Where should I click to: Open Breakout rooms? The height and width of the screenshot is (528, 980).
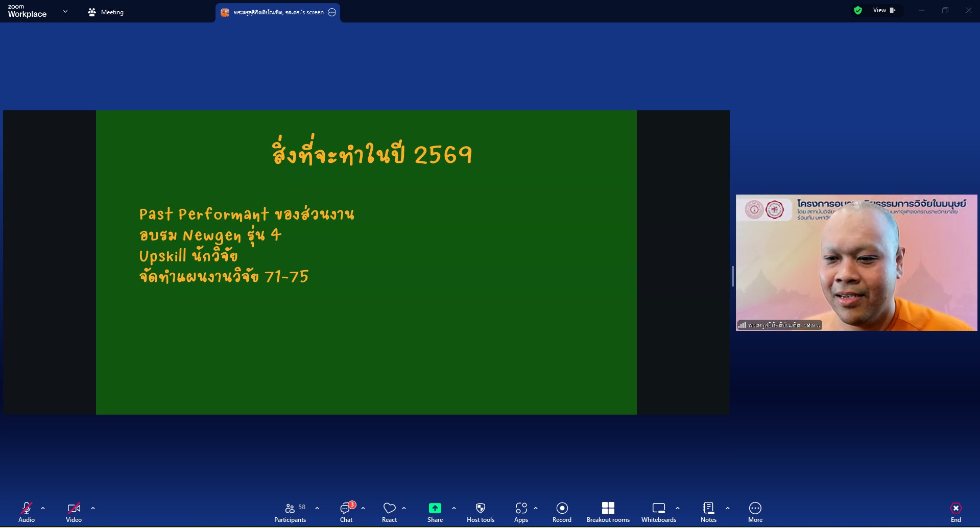pos(608,512)
